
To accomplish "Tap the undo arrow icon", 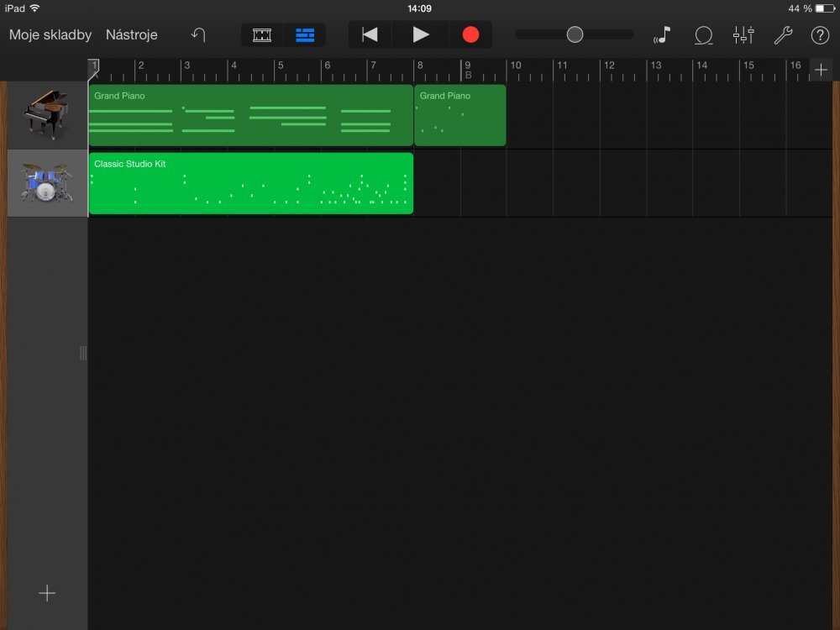I will tap(198, 35).
